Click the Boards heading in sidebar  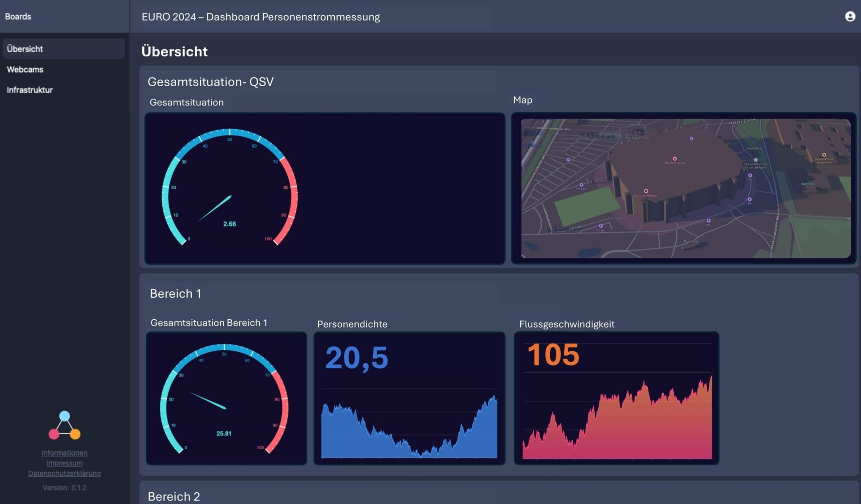coord(18,16)
